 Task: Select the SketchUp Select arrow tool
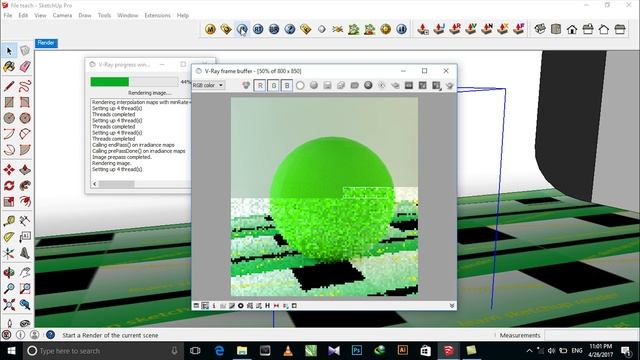tap(9, 51)
